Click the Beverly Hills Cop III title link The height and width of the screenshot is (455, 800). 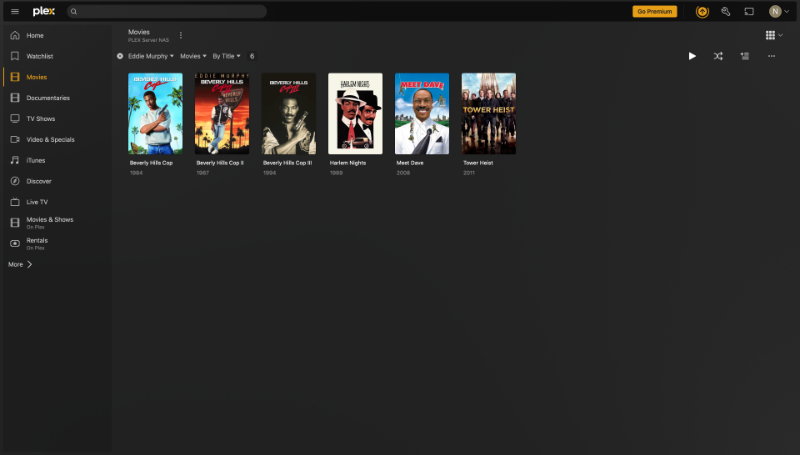click(287, 163)
